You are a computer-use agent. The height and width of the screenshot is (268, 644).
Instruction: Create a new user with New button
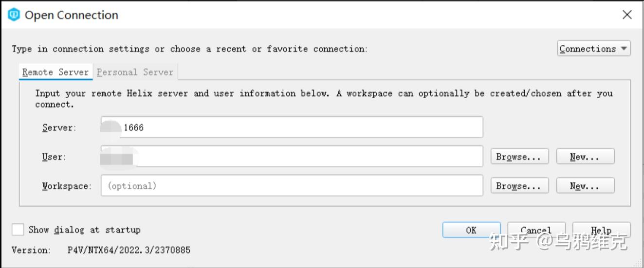point(585,157)
